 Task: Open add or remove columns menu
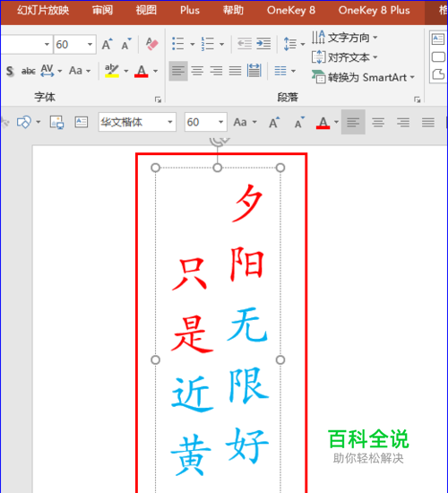coord(285,71)
